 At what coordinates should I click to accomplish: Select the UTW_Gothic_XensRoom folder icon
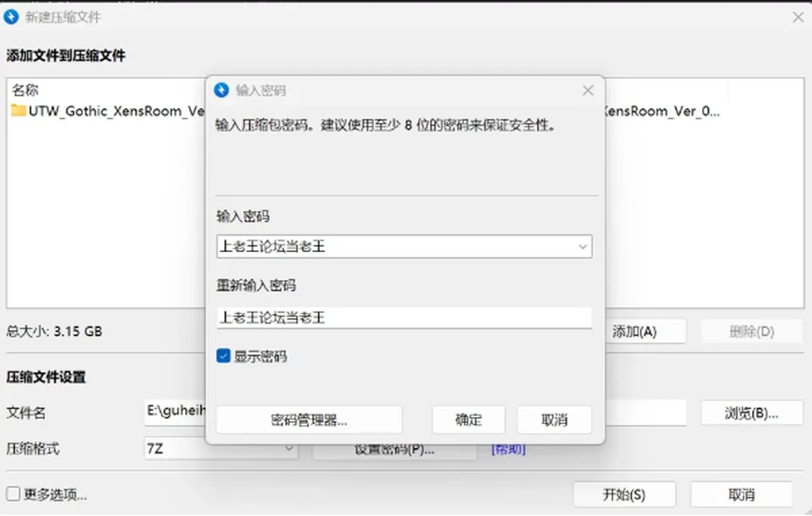19,110
